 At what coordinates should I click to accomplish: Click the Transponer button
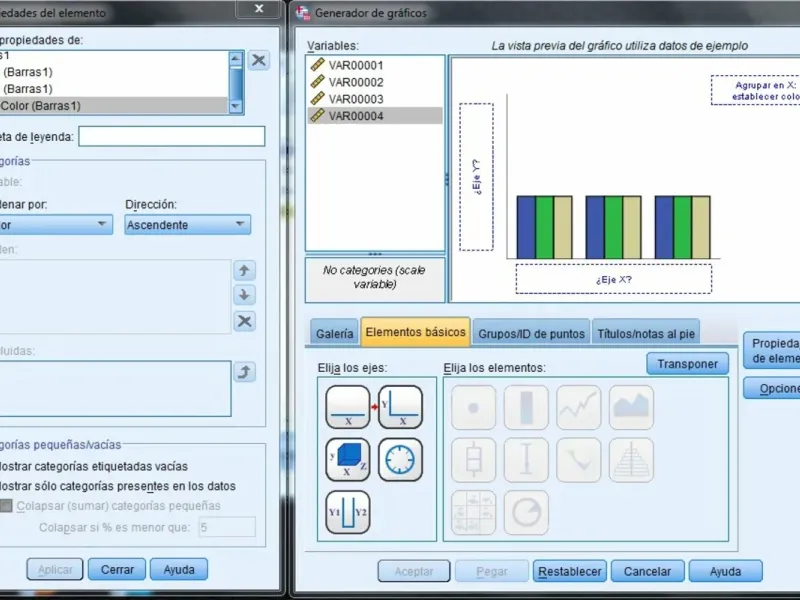[x=687, y=364]
